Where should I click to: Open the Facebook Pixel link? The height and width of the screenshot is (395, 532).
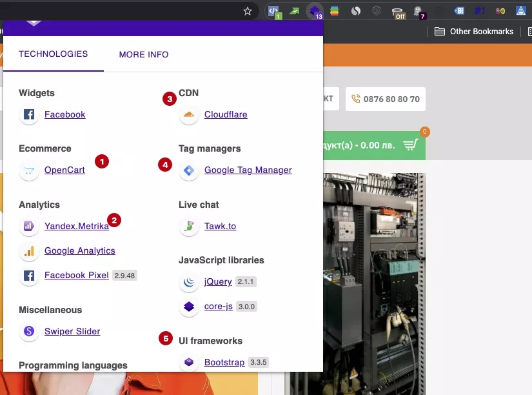tap(77, 275)
